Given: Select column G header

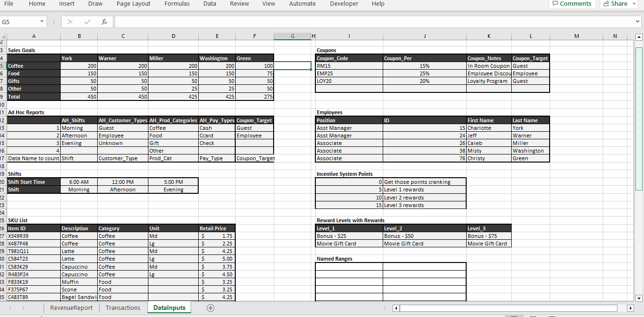Looking at the screenshot, I should click(x=292, y=36).
